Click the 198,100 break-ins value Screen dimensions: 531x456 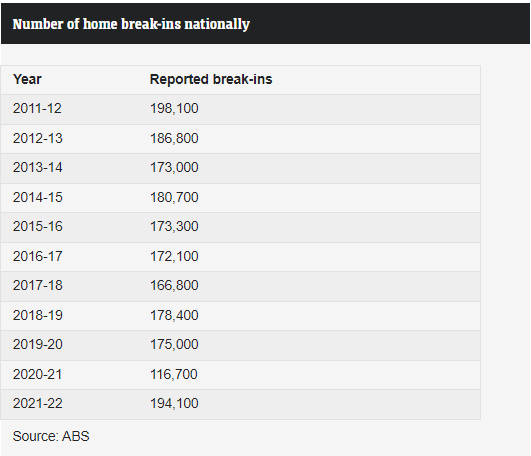coord(174,109)
